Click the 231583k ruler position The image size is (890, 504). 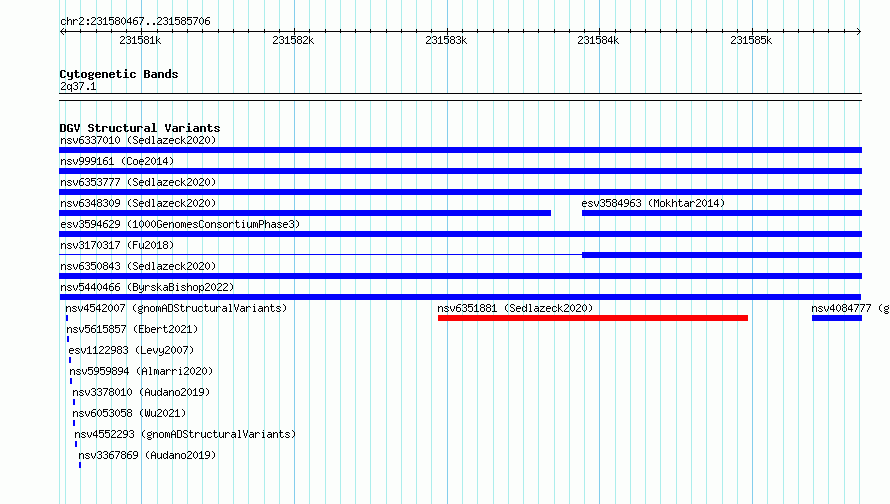pos(446,40)
